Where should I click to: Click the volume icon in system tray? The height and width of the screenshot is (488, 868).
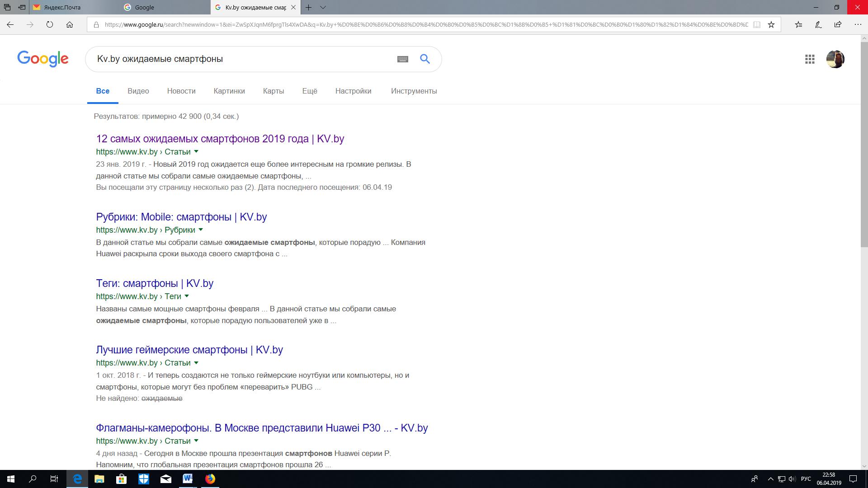[792, 479]
